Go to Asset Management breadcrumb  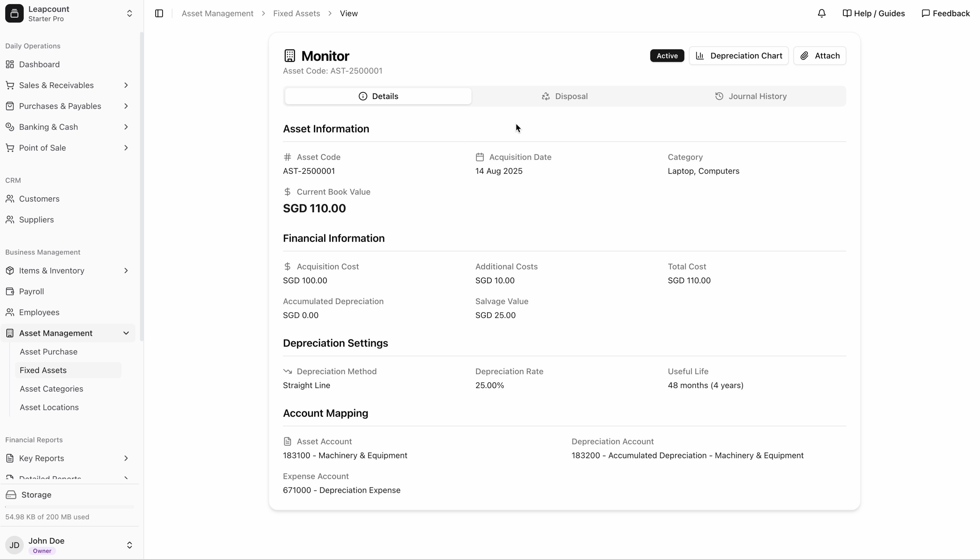[x=217, y=14]
